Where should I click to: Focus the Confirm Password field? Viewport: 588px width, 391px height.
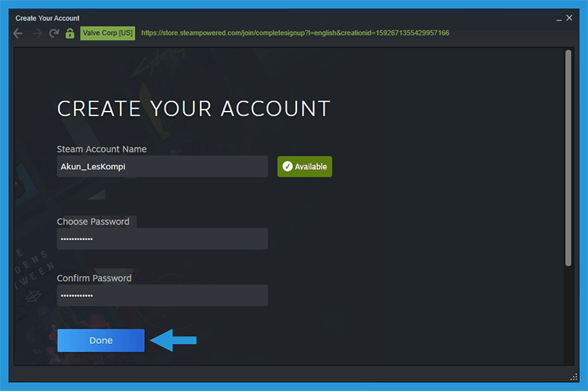(162, 295)
